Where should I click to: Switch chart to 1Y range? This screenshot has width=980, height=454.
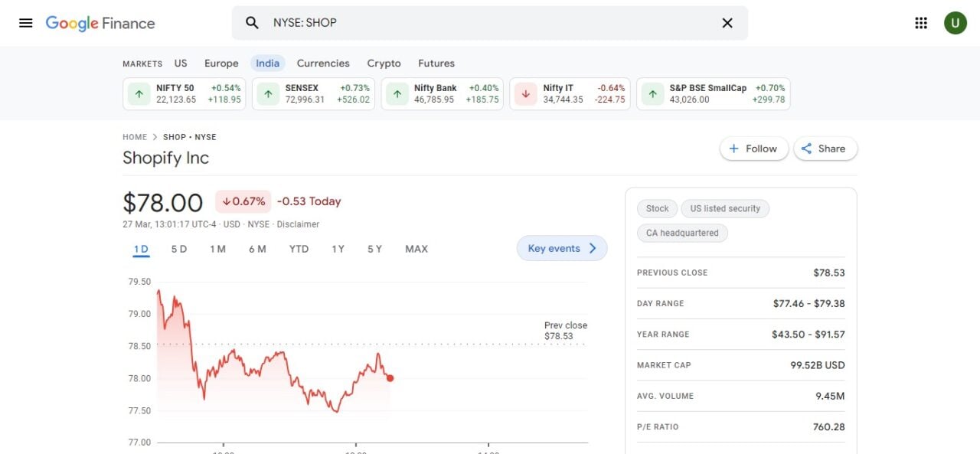pyautogui.click(x=338, y=249)
